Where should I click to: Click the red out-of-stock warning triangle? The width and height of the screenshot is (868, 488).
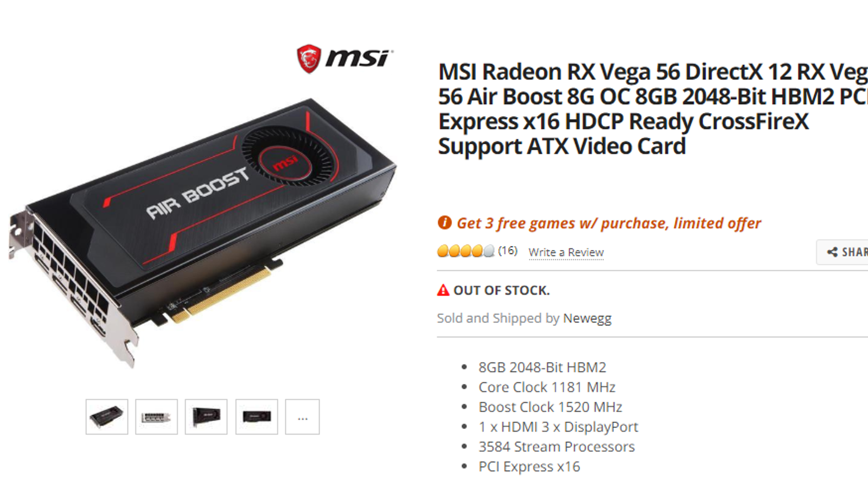coord(443,290)
